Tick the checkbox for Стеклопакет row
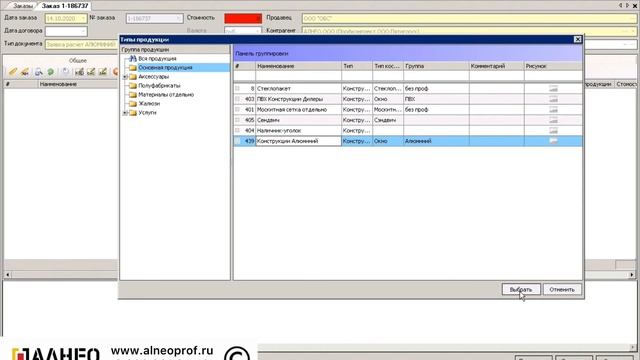Screen dimensions: 640x360 238,89
